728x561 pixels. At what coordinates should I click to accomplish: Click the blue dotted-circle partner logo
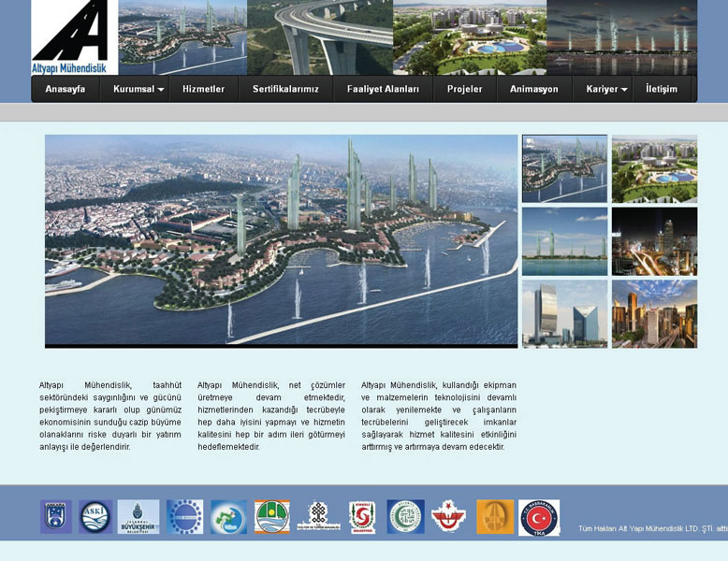click(x=184, y=516)
